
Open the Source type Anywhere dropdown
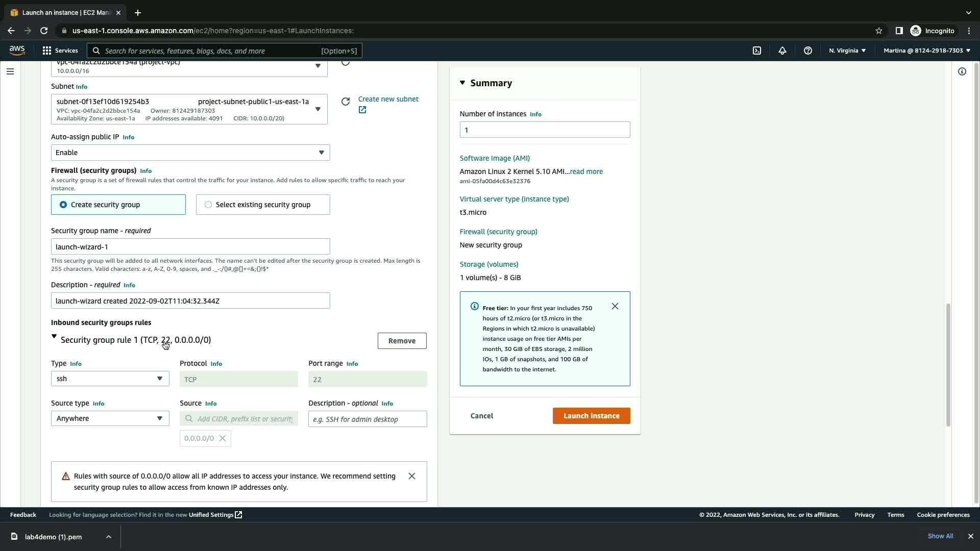pyautogui.click(x=110, y=418)
